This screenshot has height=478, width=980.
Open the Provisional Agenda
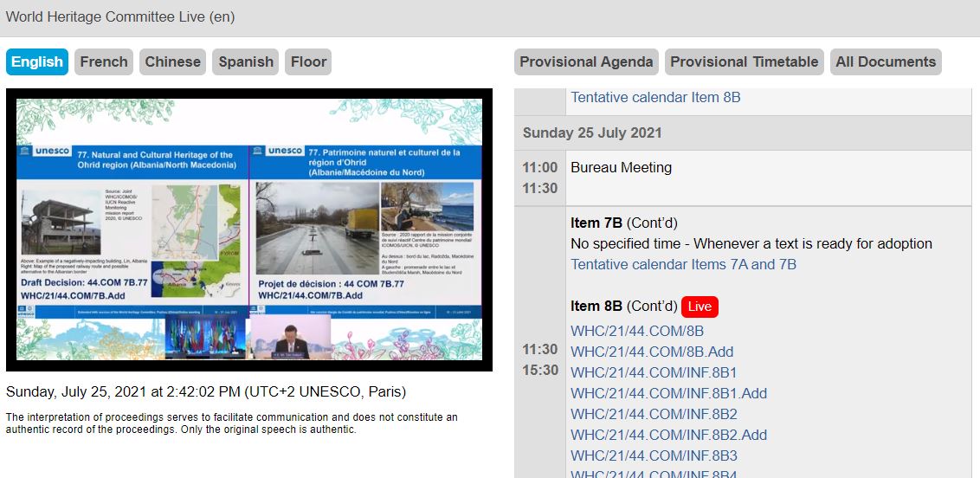tap(586, 61)
